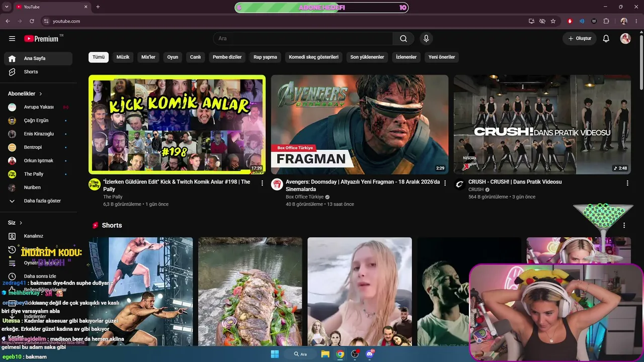This screenshot has width=644, height=362.
Task: Open the Shorts section options menu
Action: coord(624,225)
